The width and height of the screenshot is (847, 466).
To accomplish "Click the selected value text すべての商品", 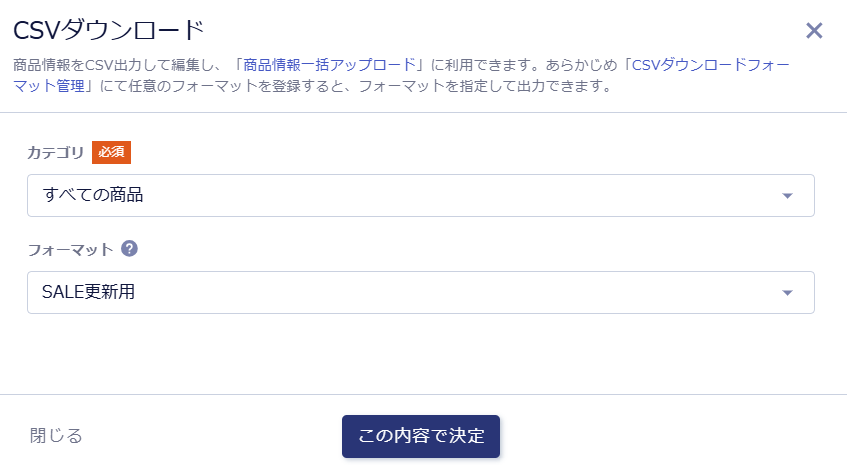I will 93,195.
